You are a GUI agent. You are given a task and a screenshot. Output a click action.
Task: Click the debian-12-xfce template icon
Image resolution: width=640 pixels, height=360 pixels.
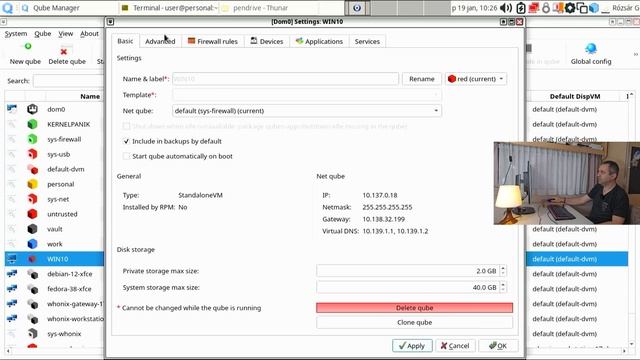point(32,274)
